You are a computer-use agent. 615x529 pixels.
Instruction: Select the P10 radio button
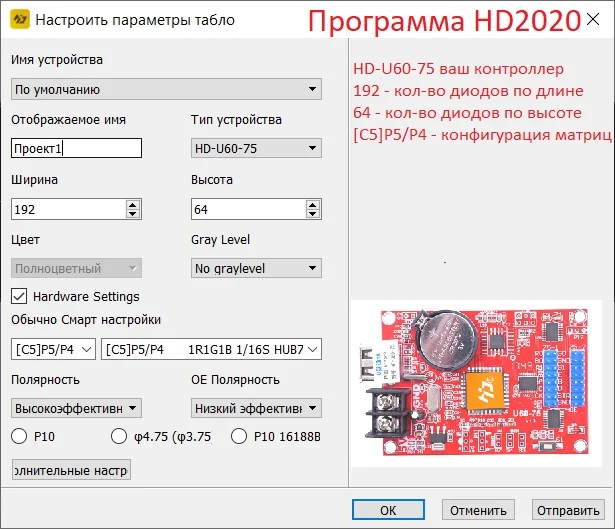coord(19,436)
